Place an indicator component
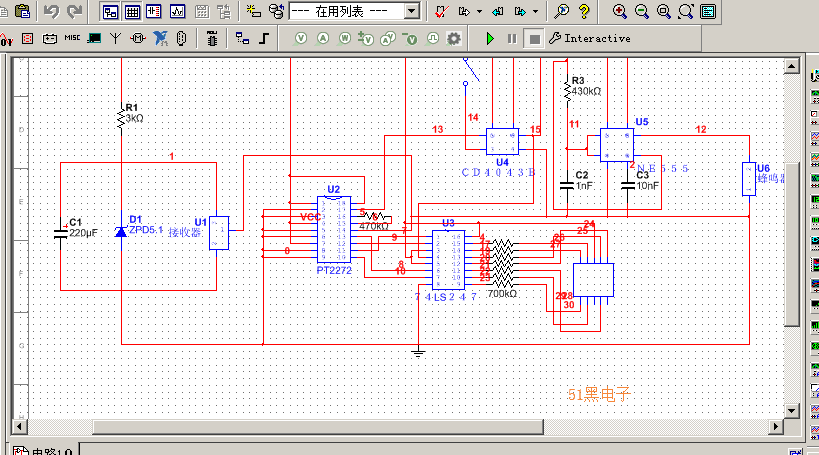 coord(27,39)
